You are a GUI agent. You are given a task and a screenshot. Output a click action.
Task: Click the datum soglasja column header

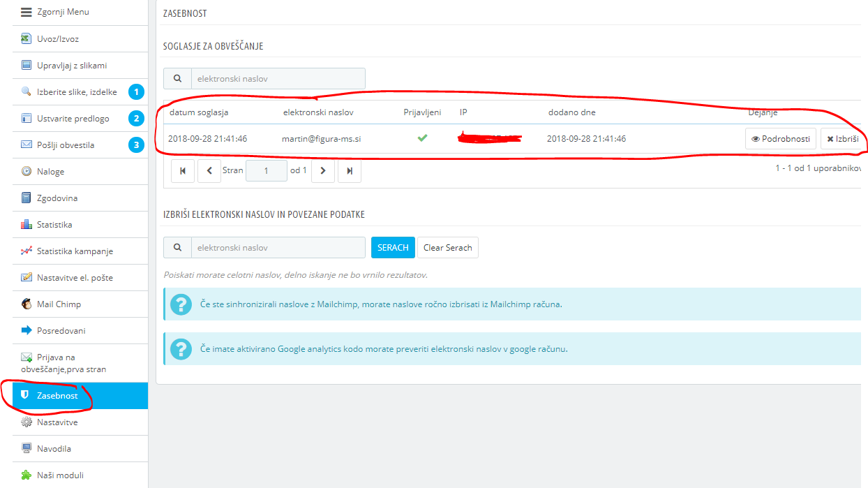(x=199, y=112)
